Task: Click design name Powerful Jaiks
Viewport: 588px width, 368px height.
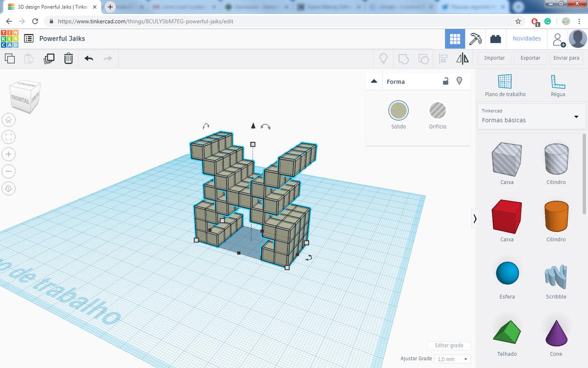Action: pos(62,39)
